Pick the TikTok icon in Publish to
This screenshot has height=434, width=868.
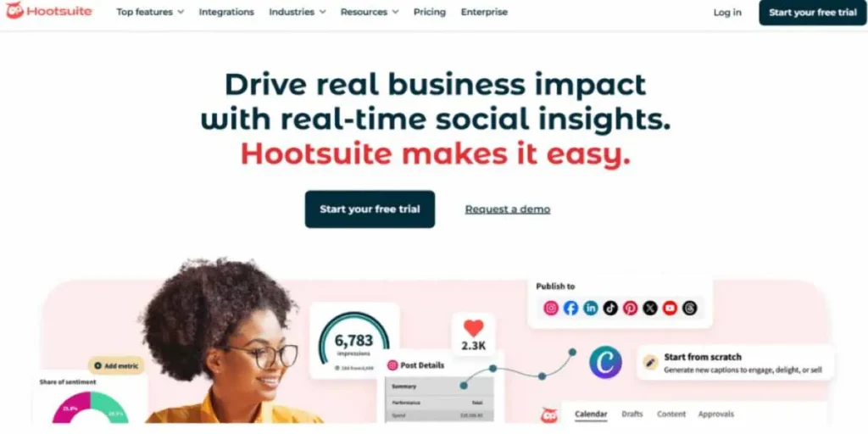click(610, 309)
